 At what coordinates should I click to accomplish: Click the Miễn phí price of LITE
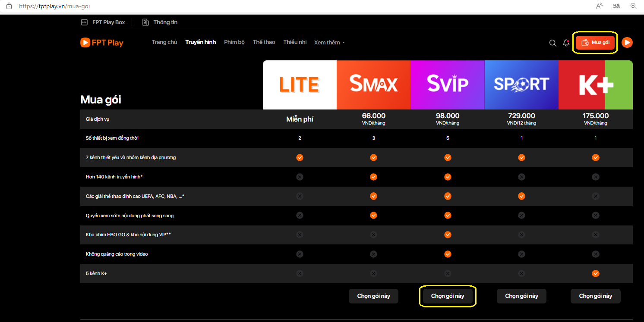click(x=300, y=119)
